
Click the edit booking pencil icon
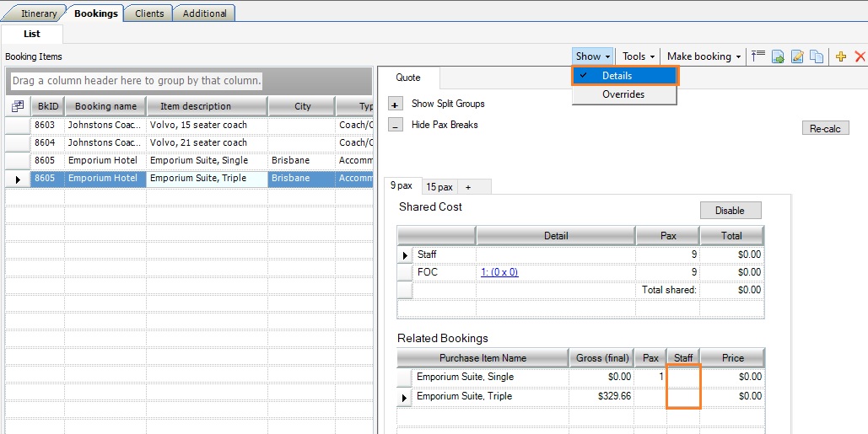797,56
